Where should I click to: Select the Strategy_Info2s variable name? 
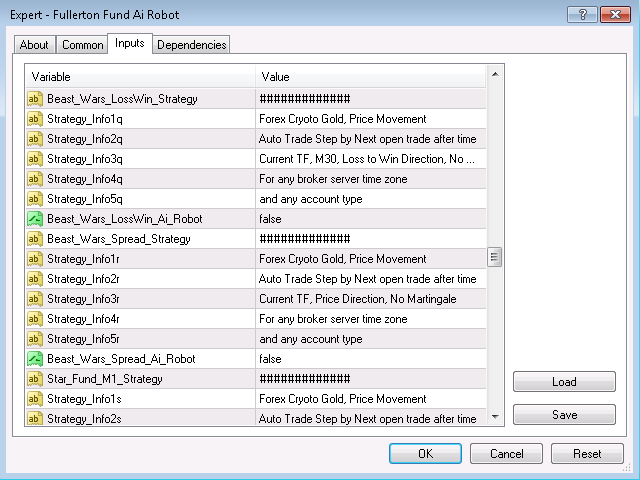pyautogui.click(x=84, y=419)
